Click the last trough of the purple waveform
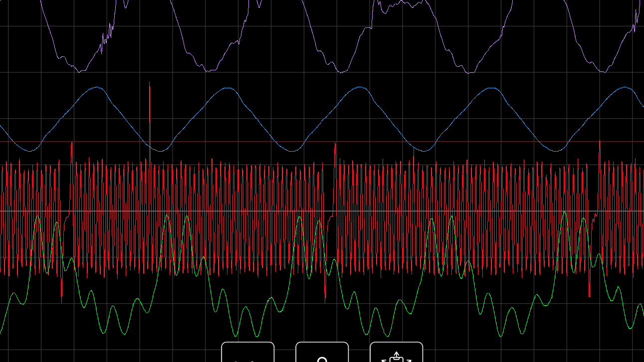The width and height of the screenshot is (644, 362). (604, 72)
